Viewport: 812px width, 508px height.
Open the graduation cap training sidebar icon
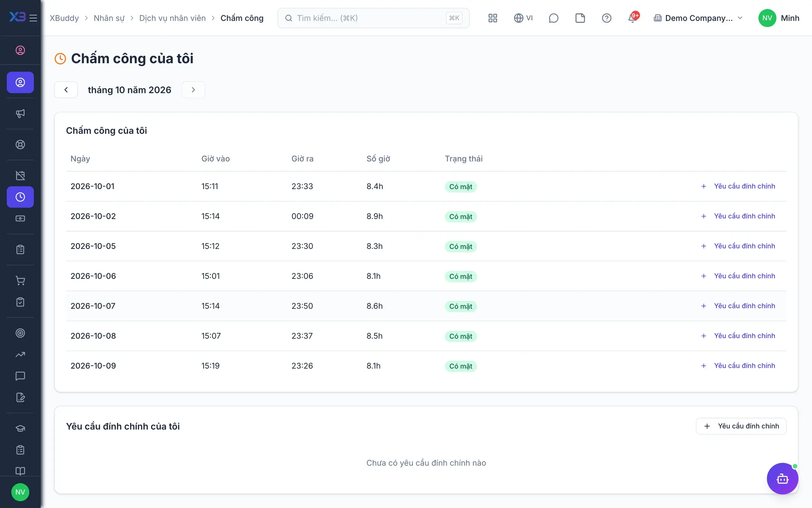[20, 428]
